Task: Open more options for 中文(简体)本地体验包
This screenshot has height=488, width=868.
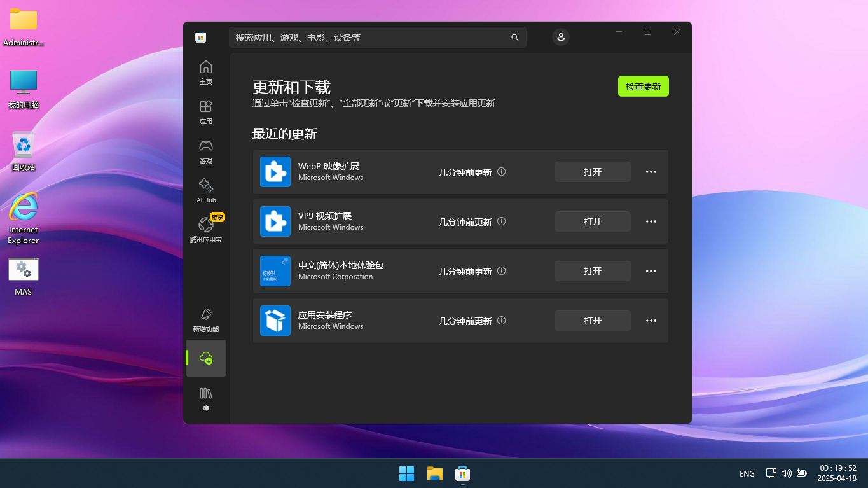Action: 651,271
